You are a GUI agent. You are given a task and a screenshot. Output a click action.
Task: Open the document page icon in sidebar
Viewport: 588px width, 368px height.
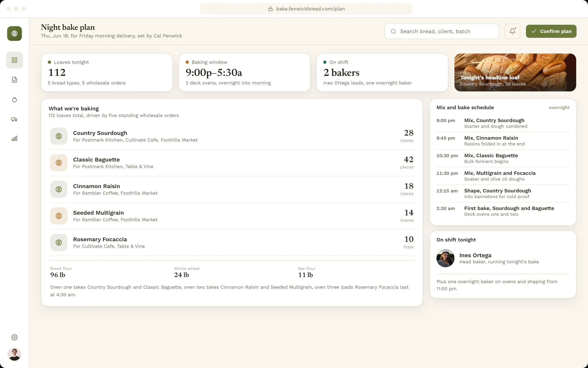pyautogui.click(x=15, y=80)
